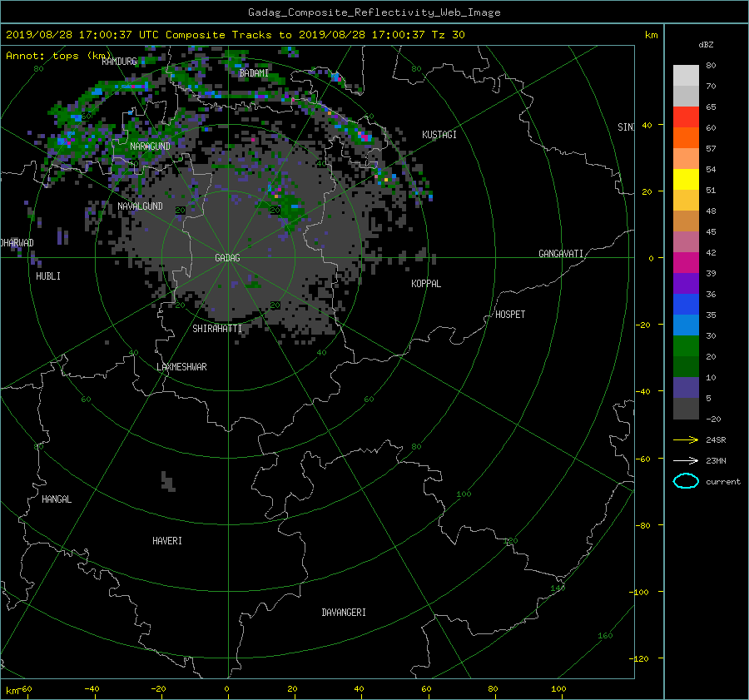749x700 pixels.
Task: Click the '23MN' legend label
Action: pyautogui.click(x=716, y=461)
